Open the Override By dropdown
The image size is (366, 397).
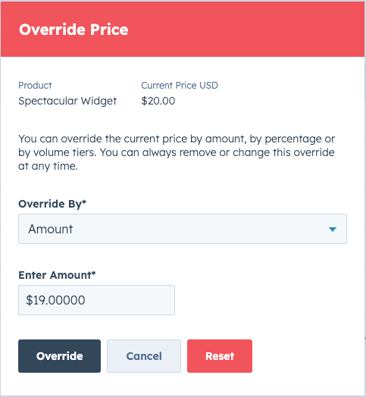[x=182, y=229]
